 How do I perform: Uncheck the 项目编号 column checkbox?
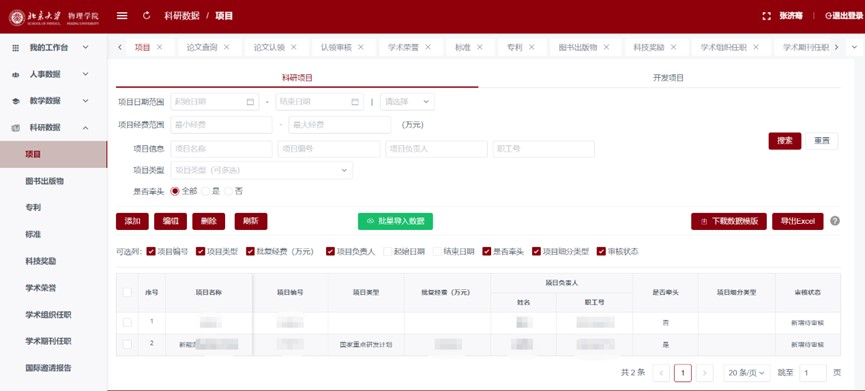[x=151, y=251]
